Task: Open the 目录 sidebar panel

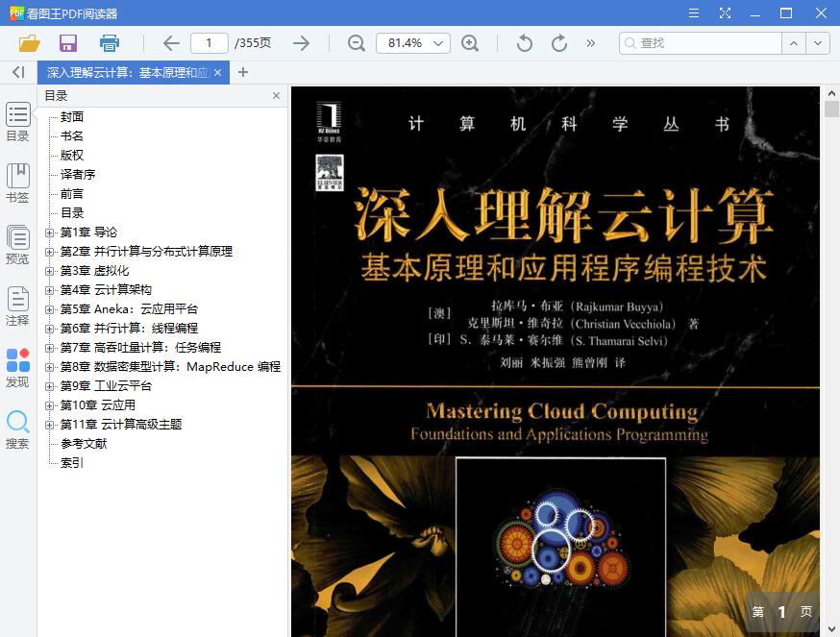Action: 17,122
